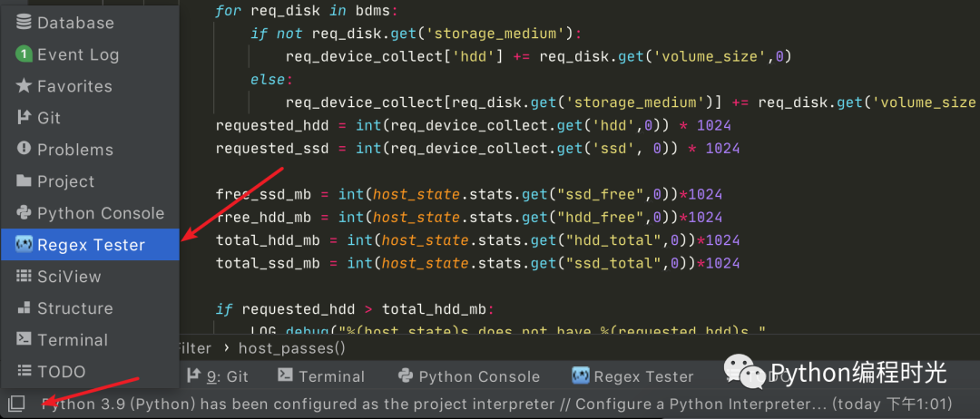This screenshot has height=419, width=980.
Task: Select Project in the tool window popup
Action: [65, 181]
